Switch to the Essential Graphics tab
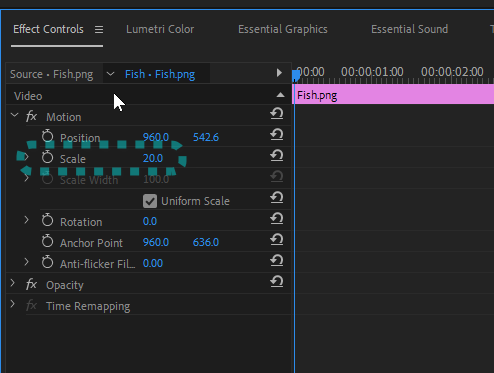The image size is (494, 373). coord(283,29)
